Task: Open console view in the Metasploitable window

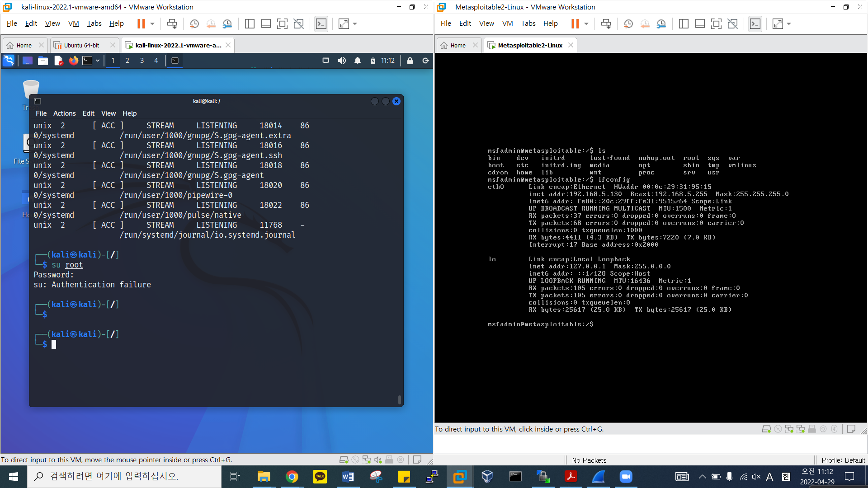Action: coord(755,24)
